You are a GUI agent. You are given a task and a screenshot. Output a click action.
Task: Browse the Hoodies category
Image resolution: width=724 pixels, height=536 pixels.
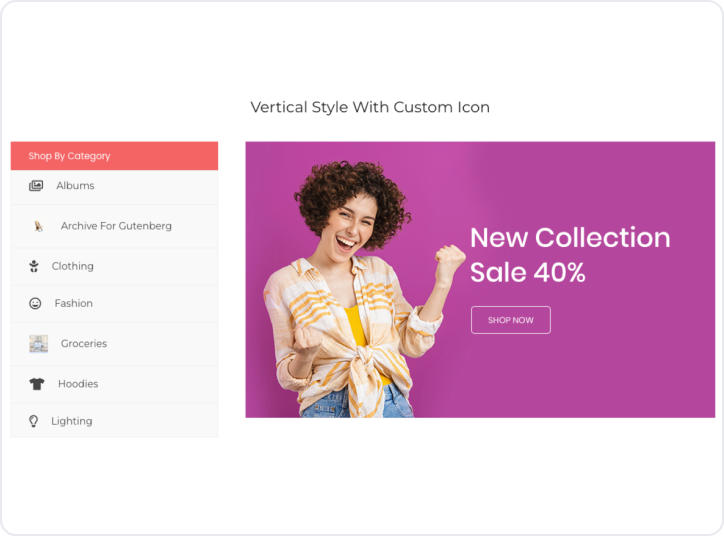[78, 384]
